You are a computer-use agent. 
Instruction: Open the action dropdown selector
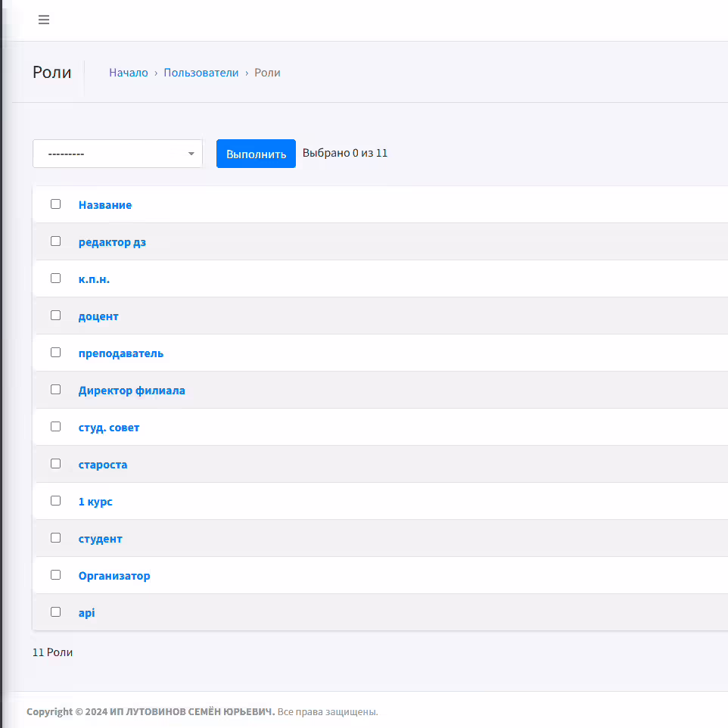[117, 154]
